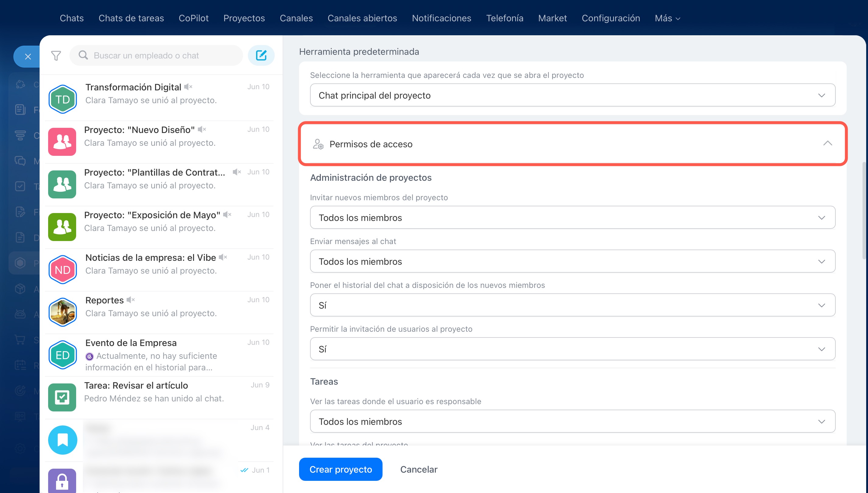Image resolution: width=868 pixels, height=493 pixels.
Task: Open the Market tab
Action: pyautogui.click(x=552, y=18)
